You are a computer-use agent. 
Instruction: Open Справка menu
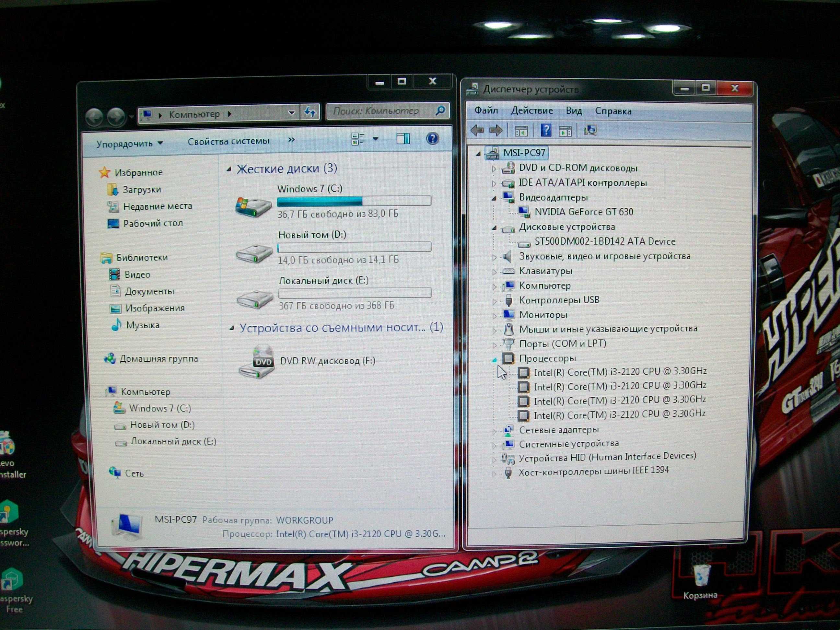(x=613, y=111)
